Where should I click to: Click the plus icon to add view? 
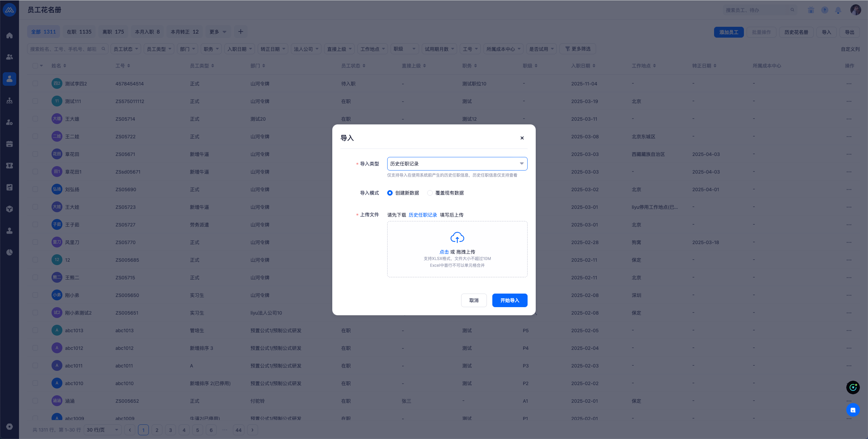[240, 32]
